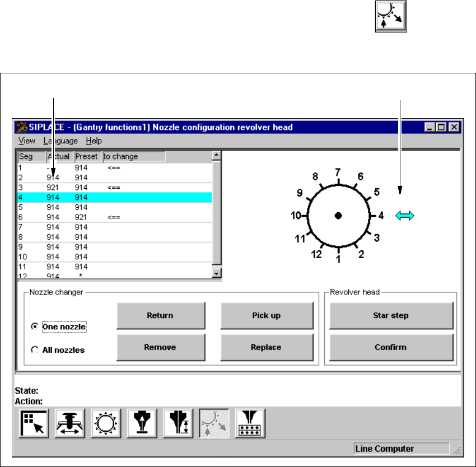Image resolution: width=476 pixels, height=467 pixels.
Task: Select segment row 11 in the list
Action: click(115, 267)
